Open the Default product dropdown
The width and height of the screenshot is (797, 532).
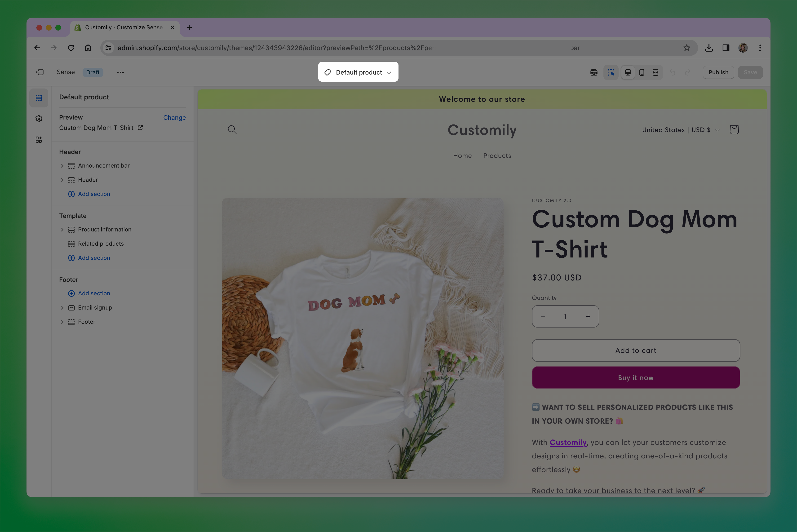coord(358,72)
